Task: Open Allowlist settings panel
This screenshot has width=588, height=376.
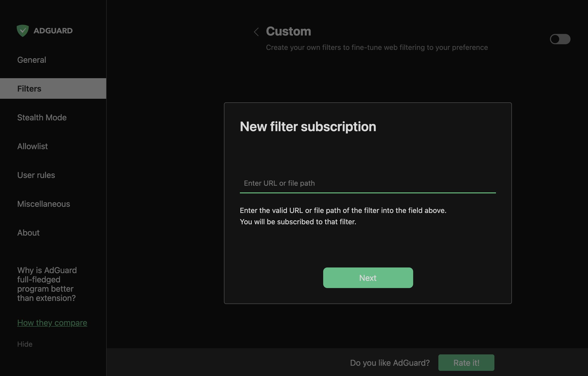Action: 32,145
